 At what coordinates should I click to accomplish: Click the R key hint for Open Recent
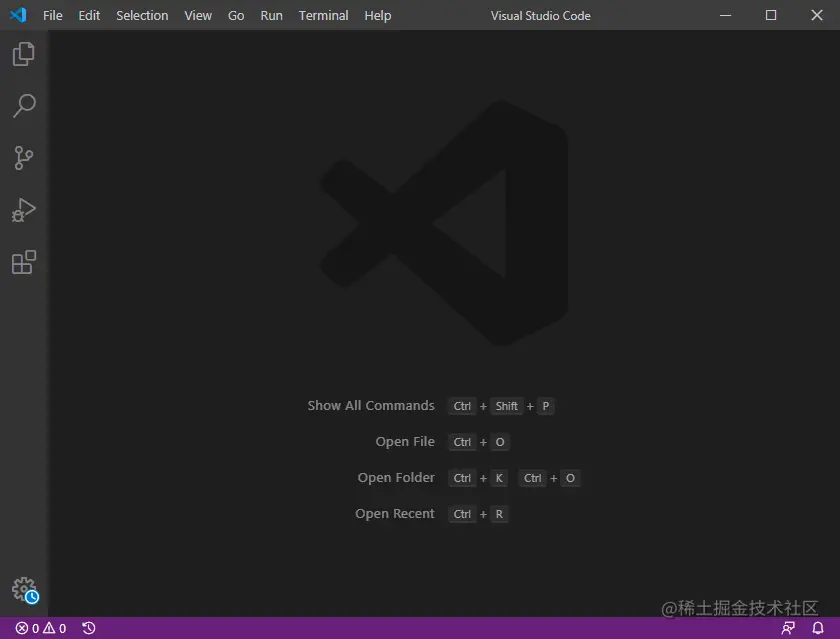[499, 514]
